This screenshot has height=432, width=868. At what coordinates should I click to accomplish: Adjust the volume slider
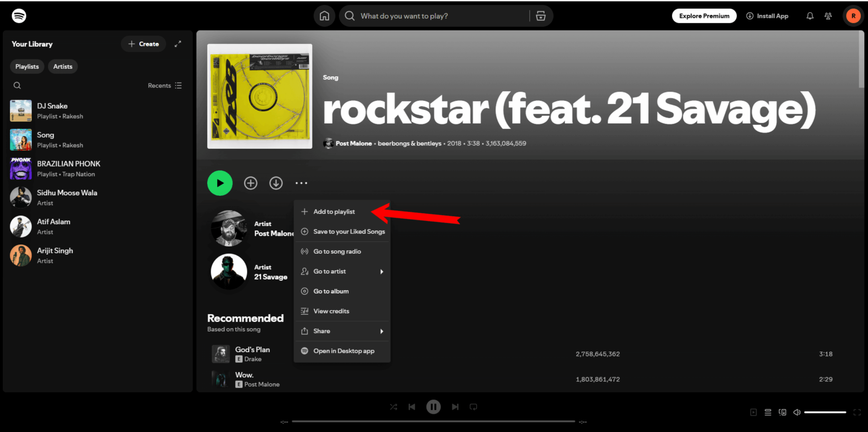[825, 412]
